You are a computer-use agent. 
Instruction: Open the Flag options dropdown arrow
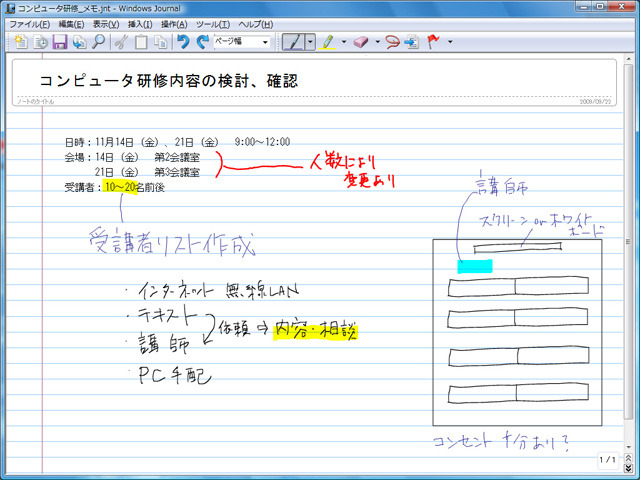tap(450, 42)
